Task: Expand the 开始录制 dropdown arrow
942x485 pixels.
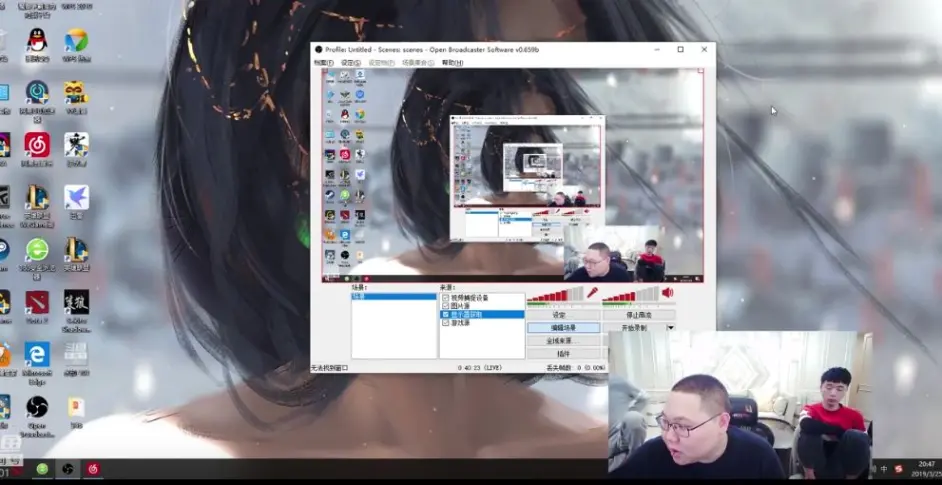Action: pyautogui.click(x=671, y=328)
